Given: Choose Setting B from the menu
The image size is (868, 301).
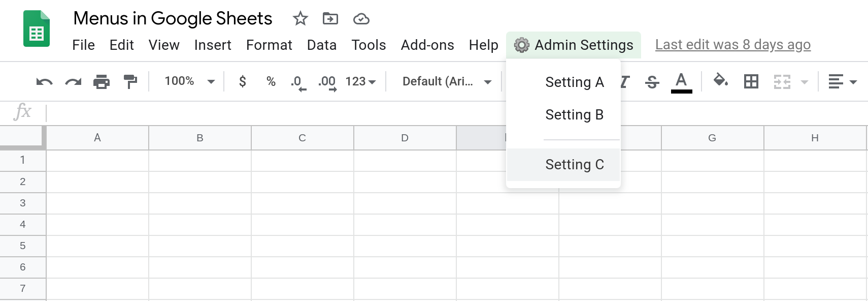Looking at the screenshot, I should point(563,115).
